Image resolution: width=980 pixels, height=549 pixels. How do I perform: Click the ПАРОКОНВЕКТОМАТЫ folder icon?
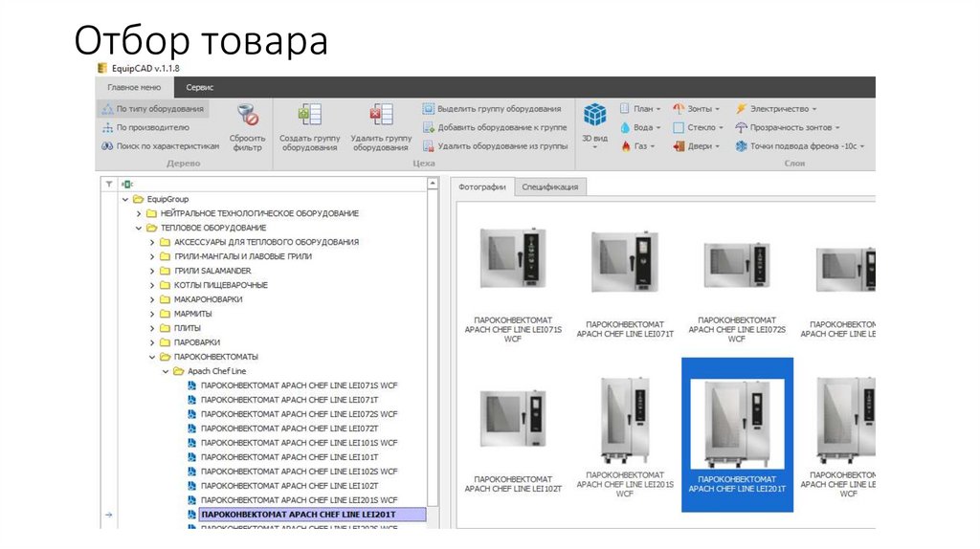click(165, 358)
